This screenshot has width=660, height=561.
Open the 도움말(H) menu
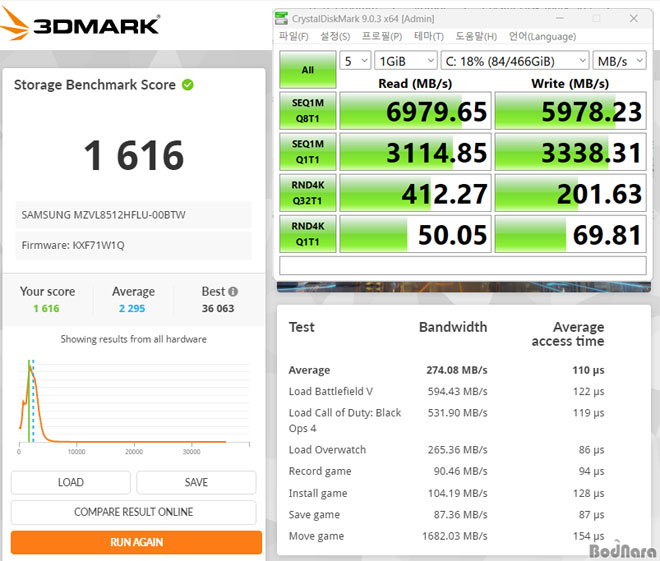point(476,37)
